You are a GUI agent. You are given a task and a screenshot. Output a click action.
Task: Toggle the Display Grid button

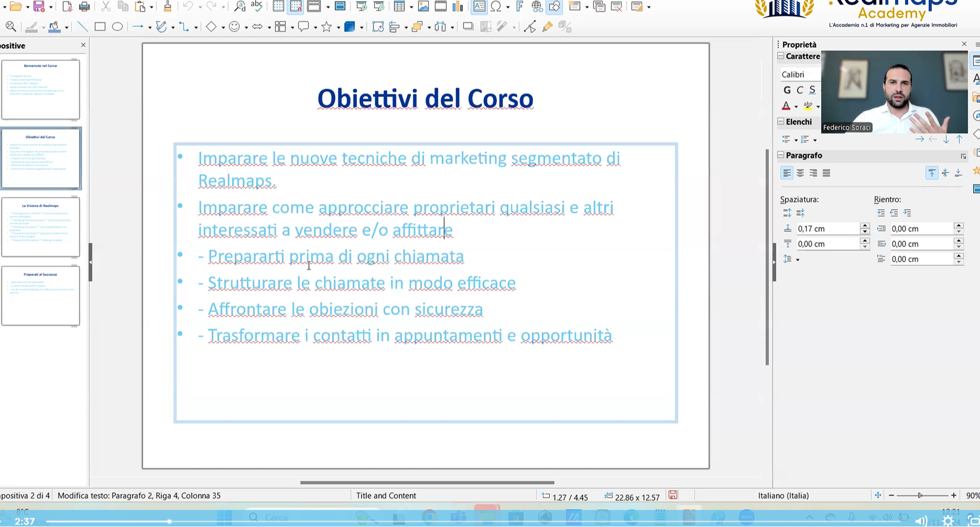pyautogui.click(x=278, y=7)
